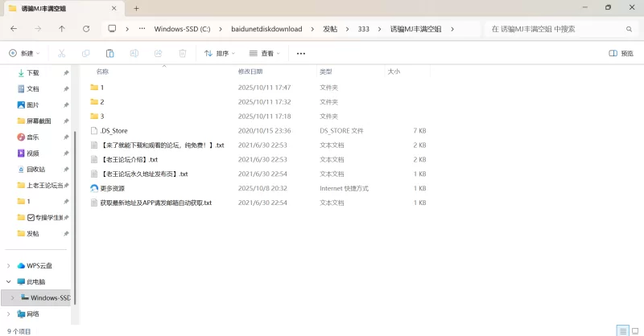Click the Rename icon in toolbar
This screenshot has width=644, height=336.
click(x=134, y=53)
